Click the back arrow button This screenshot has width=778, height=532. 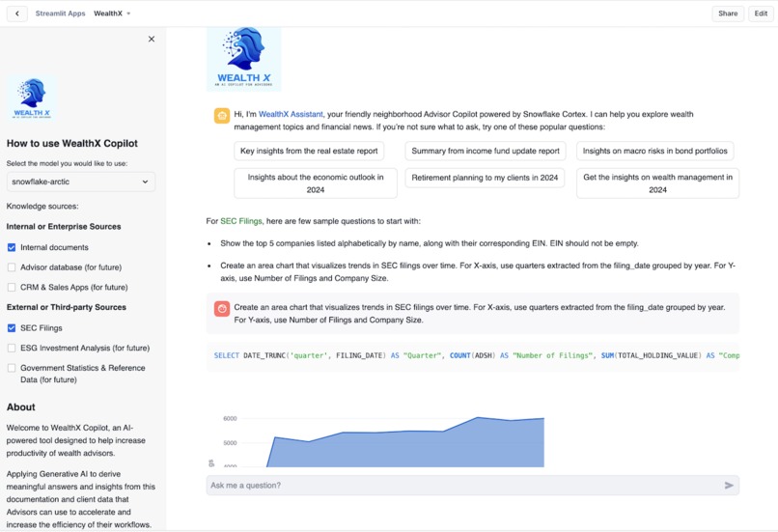pos(16,14)
